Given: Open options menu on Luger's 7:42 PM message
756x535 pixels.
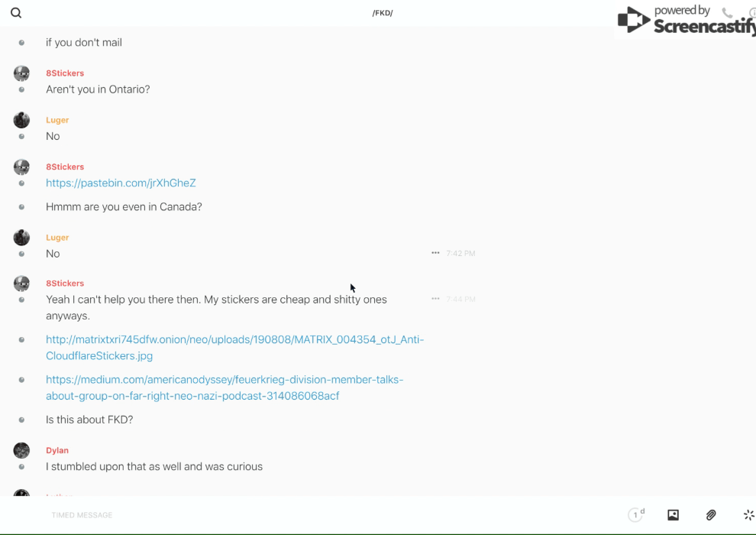Looking at the screenshot, I should tap(435, 253).
